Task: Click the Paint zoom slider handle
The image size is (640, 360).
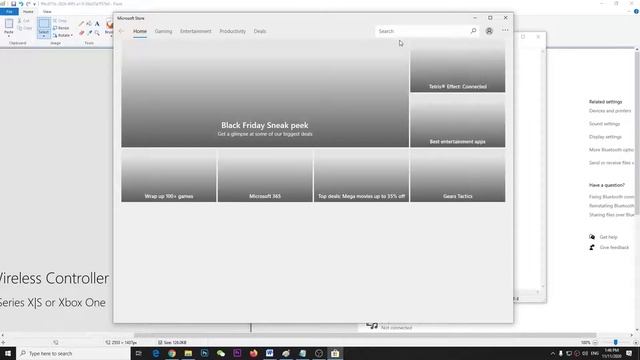Action: tap(616, 342)
